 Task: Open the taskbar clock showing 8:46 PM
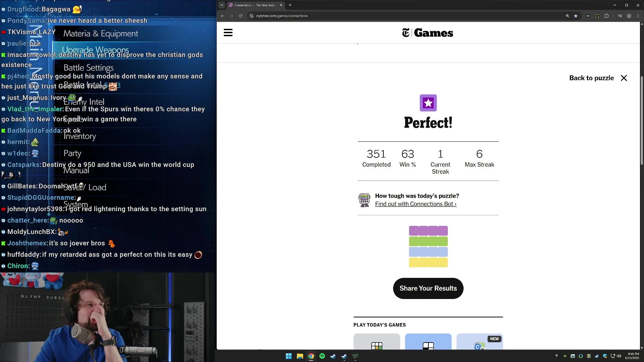tap(632, 356)
